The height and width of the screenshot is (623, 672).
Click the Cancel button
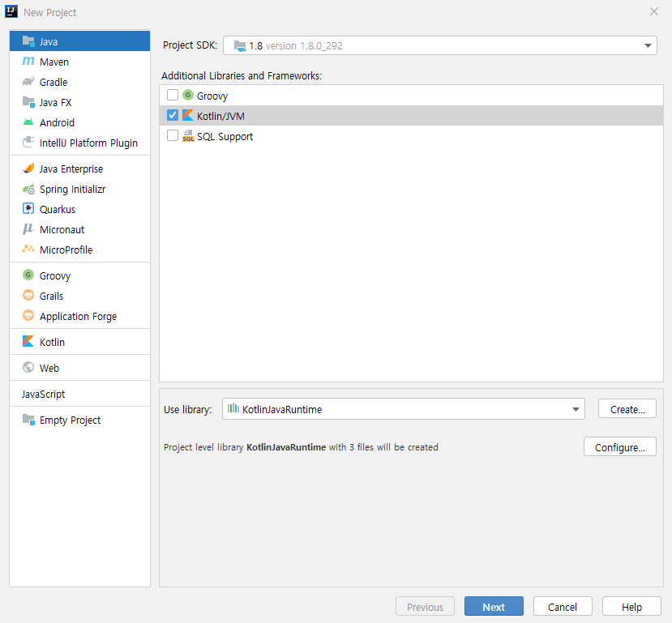[x=563, y=607]
